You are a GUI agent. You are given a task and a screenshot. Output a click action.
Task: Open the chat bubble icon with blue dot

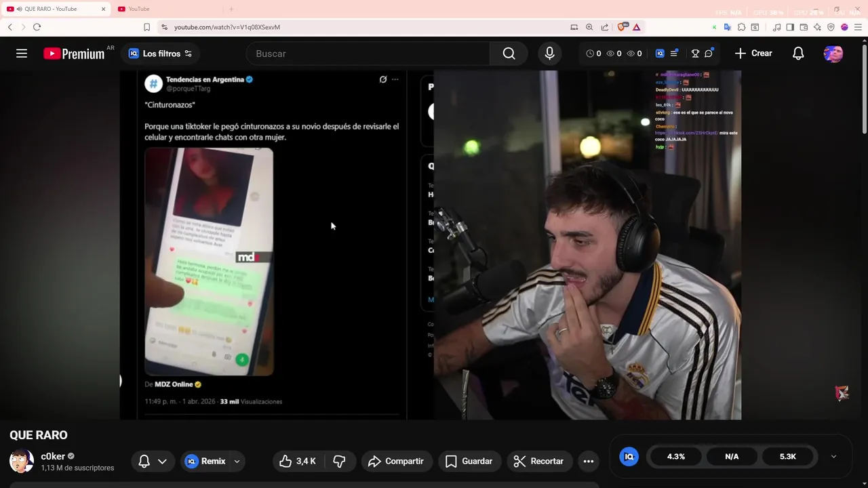[709, 54]
